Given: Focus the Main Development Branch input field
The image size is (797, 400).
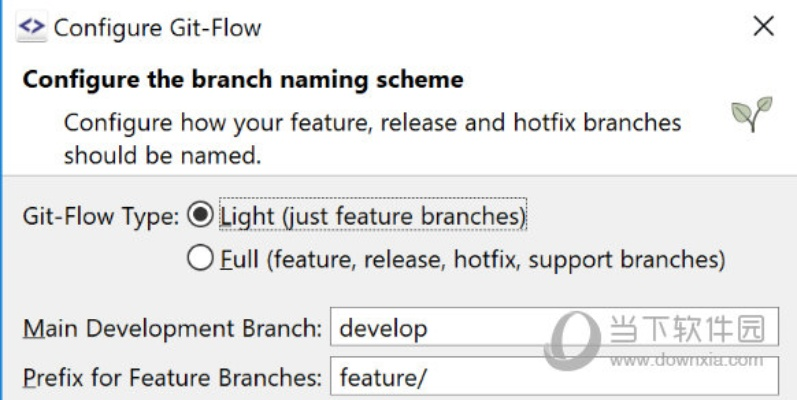Looking at the screenshot, I should point(554,327).
